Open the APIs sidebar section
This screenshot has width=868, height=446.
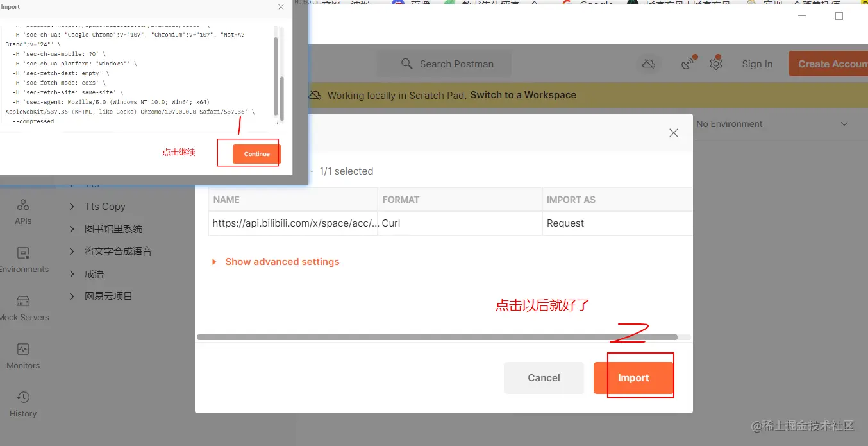[x=23, y=212]
